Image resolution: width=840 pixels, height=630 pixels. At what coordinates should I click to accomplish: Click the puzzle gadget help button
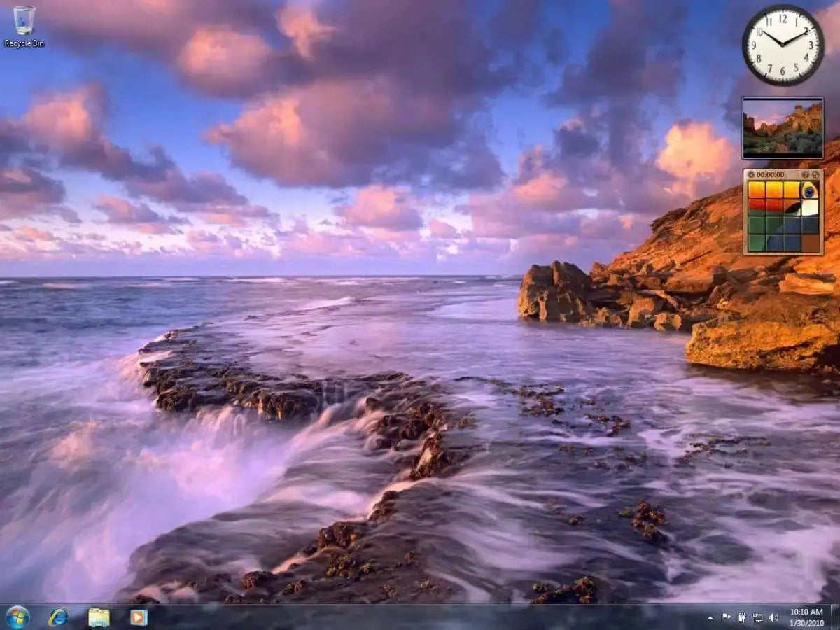coord(806,174)
